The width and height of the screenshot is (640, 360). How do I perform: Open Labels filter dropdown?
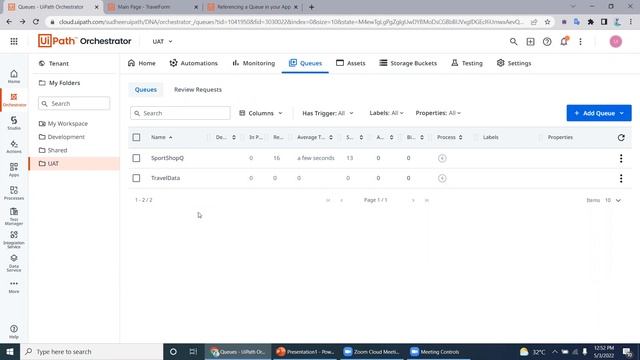[386, 113]
